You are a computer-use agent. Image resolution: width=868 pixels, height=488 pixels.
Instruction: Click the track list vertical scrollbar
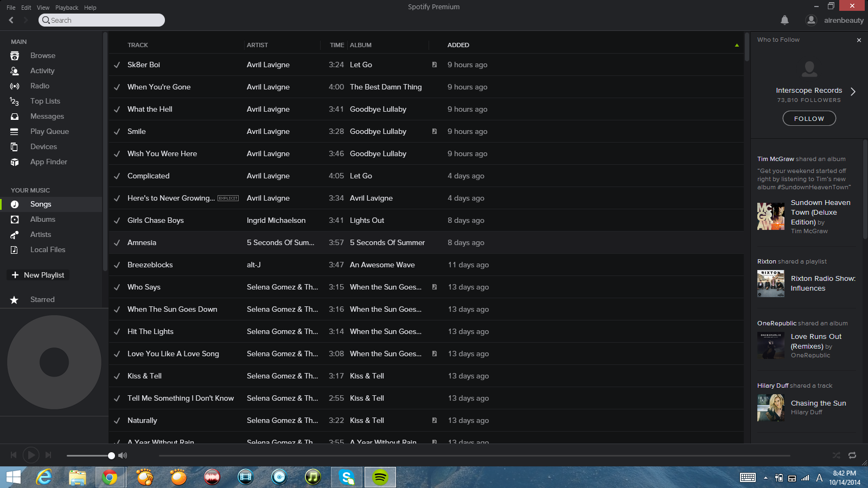click(x=746, y=47)
